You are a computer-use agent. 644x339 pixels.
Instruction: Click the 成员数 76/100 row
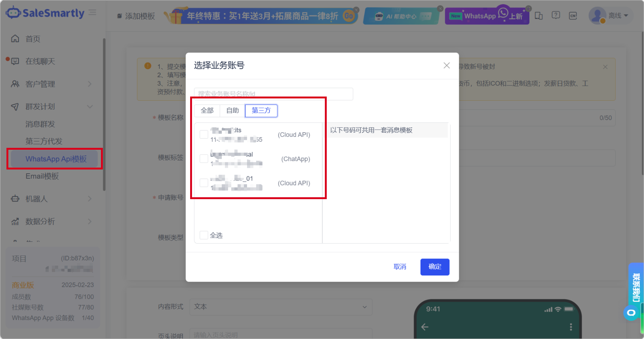click(53, 297)
